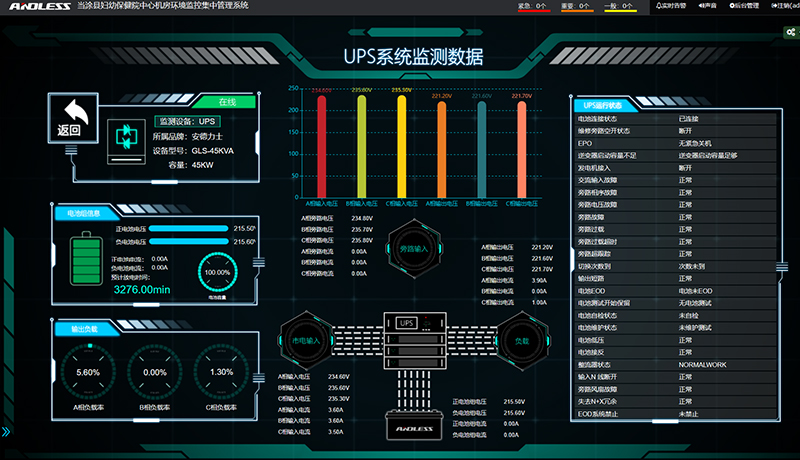Toggle the 声音 sound option

[x=706, y=6]
